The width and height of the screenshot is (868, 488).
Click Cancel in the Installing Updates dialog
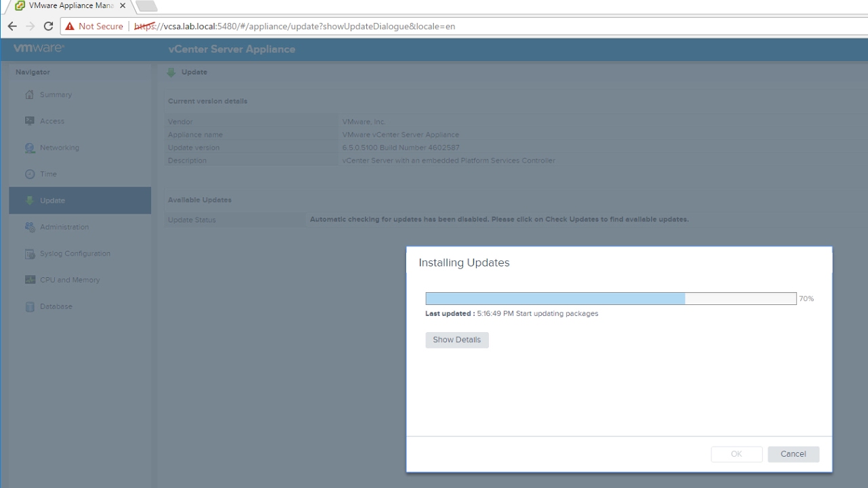pos(793,454)
